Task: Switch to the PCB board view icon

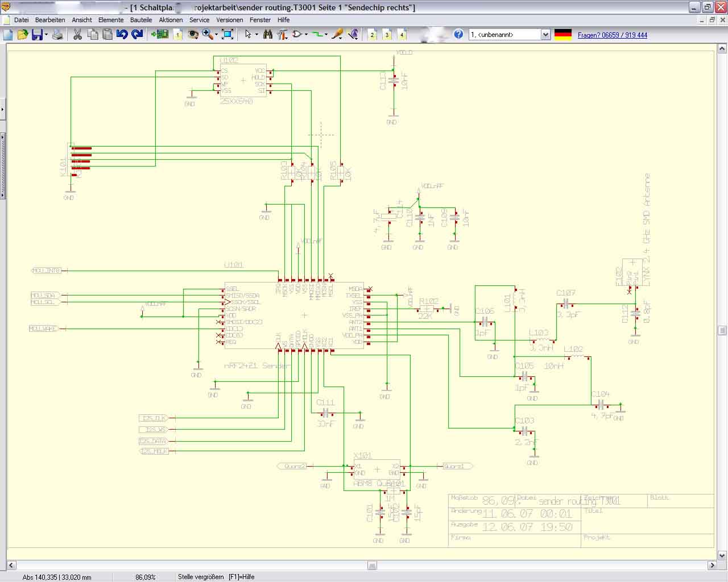Action: [160, 35]
